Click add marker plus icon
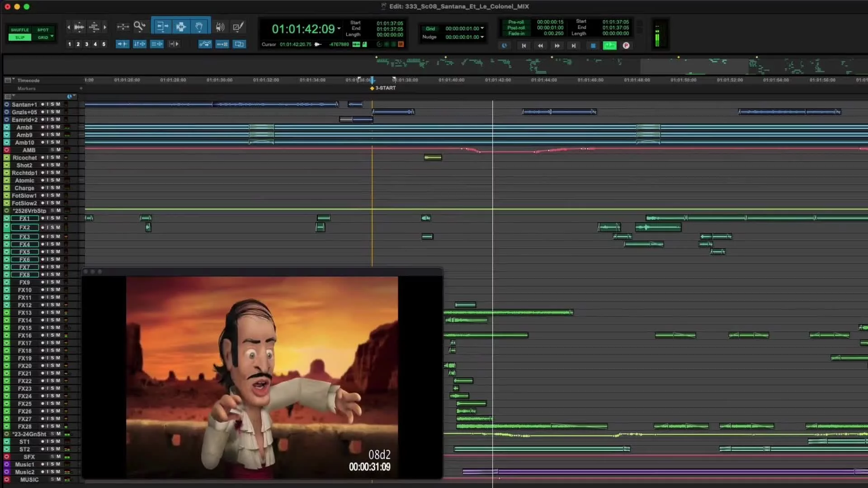Screen dimensions: 868x488 click(x=81, y=89)
